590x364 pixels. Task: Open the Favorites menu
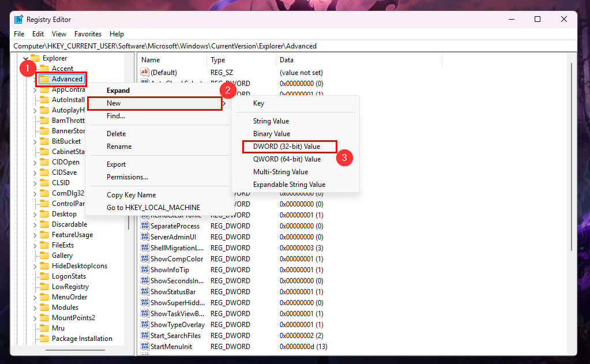(x=88, y=33)
